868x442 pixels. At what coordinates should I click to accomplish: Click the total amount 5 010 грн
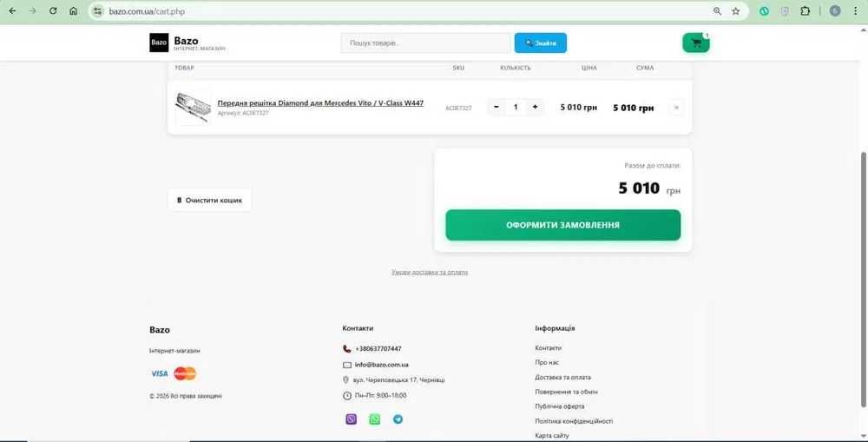pyautogui.click(x=649, y=188)
